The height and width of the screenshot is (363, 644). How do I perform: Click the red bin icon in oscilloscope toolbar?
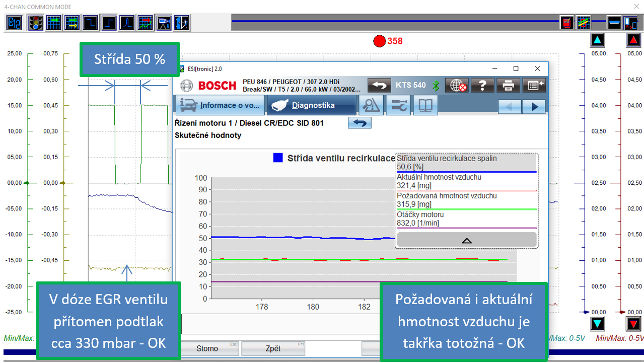[567, 23]
